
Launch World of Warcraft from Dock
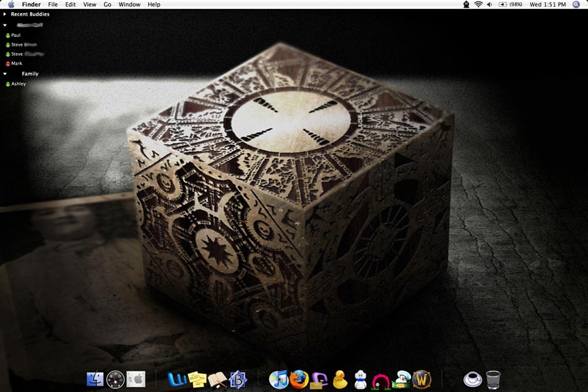point(421,379)
